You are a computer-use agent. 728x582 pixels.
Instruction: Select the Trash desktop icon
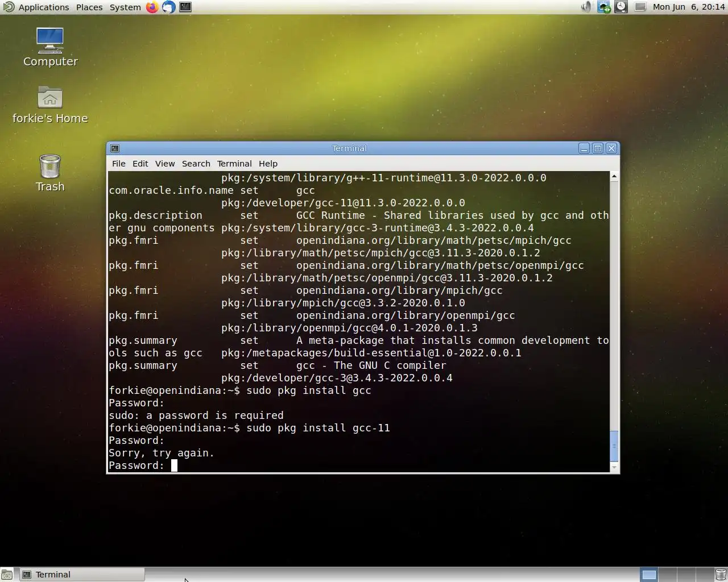tap(50, 173)
